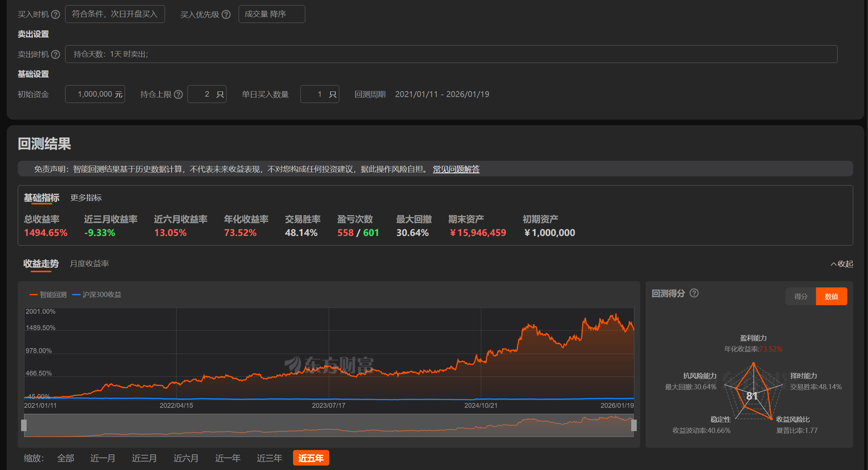Open 常见问题解答 link
This screenshot has width=868, height=470.
click(456, 169)
